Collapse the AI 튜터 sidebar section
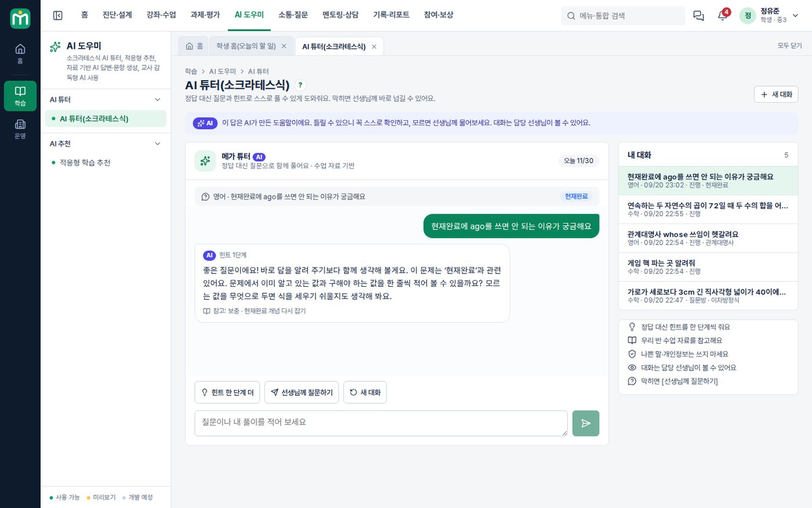812x508 pixels. [x=158, y=100]
